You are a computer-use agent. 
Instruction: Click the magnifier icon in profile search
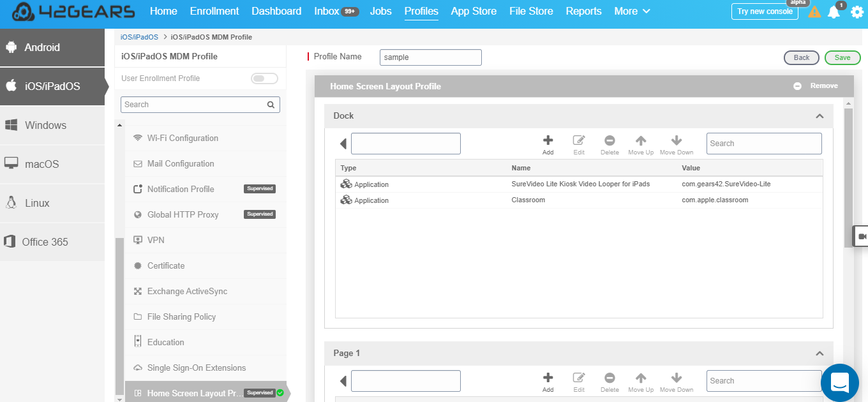tap(271, 105)
